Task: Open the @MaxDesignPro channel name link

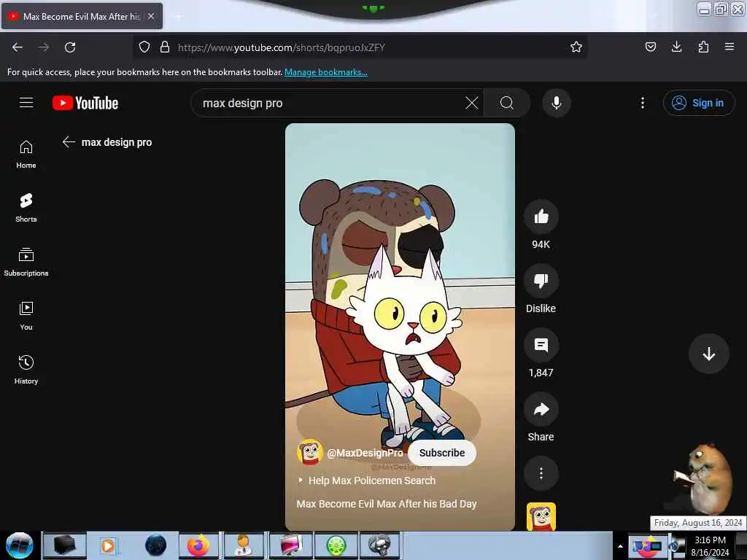Action: [365, 453]
